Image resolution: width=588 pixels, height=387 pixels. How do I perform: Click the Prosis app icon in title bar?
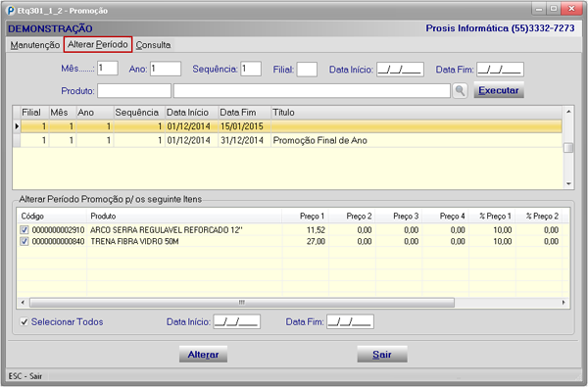pyautogui.click(x=11, y=11)
